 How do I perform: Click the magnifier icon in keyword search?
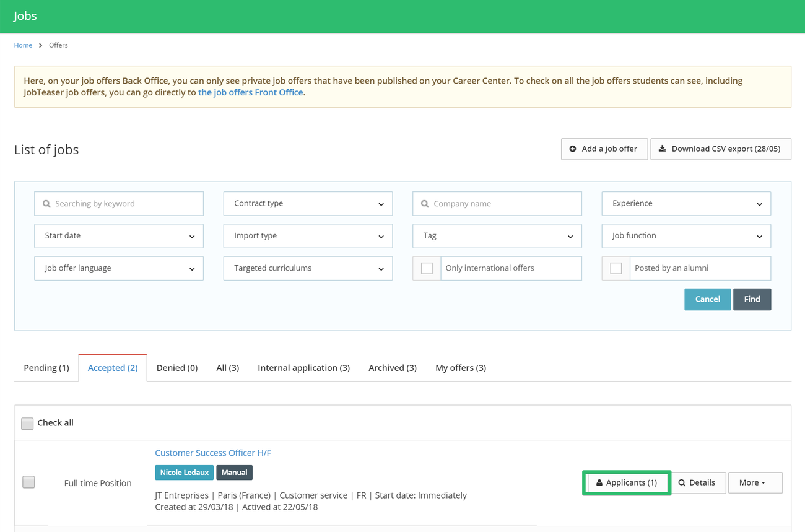(x=46, y=204)
